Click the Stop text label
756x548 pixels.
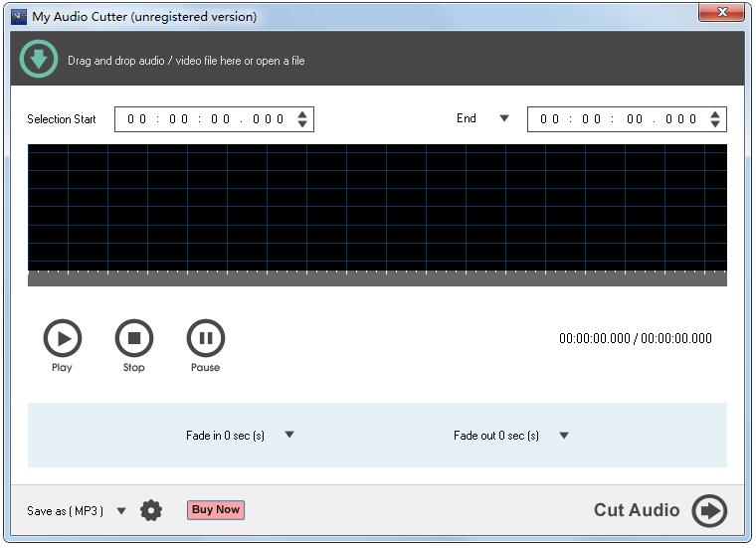point(133,367)
